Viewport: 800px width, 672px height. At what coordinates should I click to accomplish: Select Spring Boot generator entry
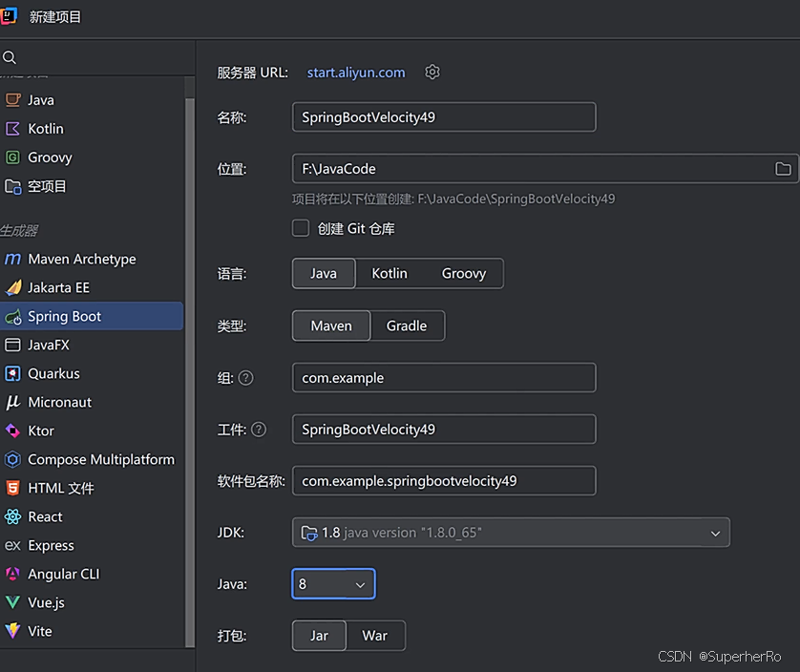pyautogui.click(x=92, y=316)
